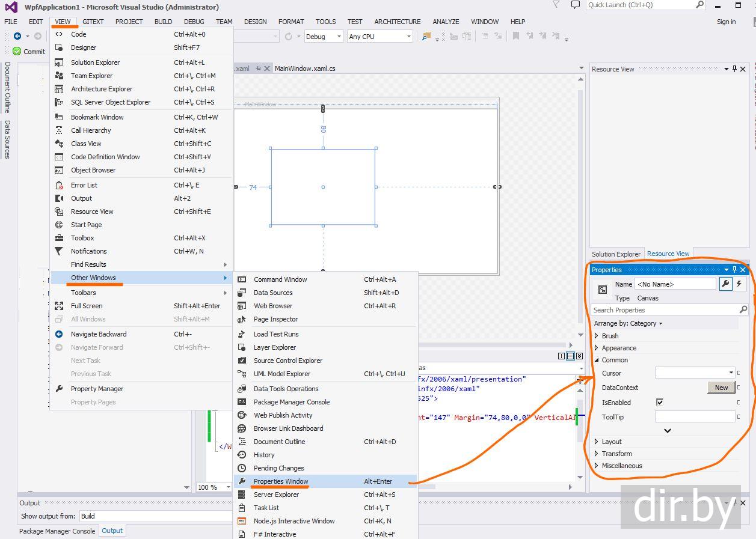Expand the Brush category
Screen dimensions: 756x539
tap(597, 336)
